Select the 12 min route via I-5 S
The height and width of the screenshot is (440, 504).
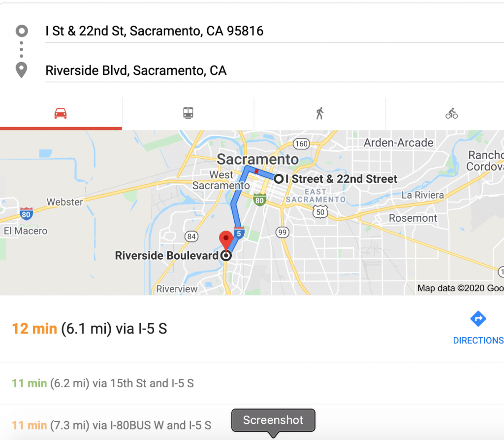(x=90, y=329)
